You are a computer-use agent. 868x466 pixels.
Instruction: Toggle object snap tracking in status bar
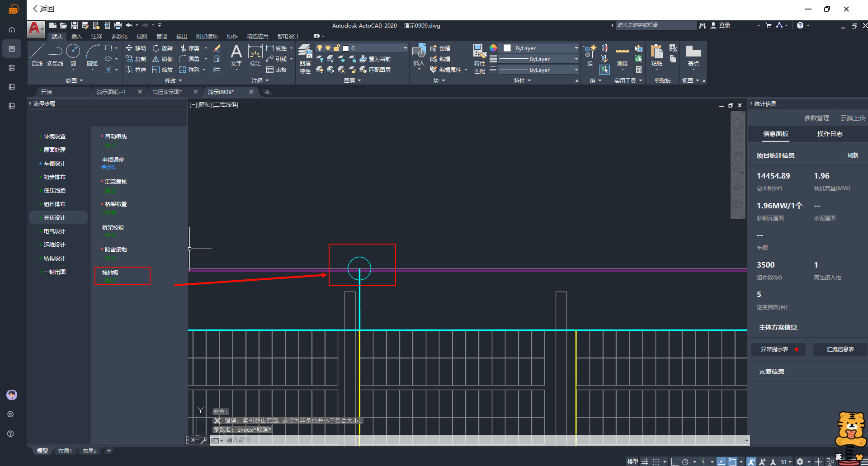[722, 461]
